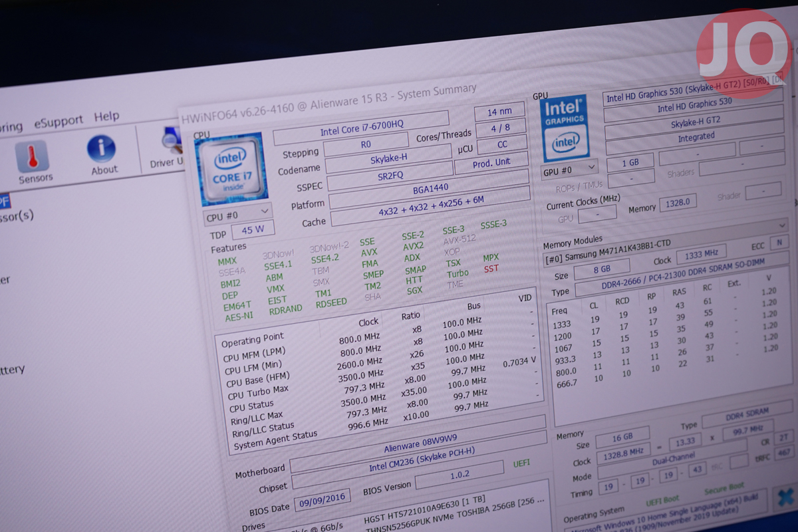Click the About info icon in toolbar
Viewport: 798px width, 532px height.
(102, 155)
